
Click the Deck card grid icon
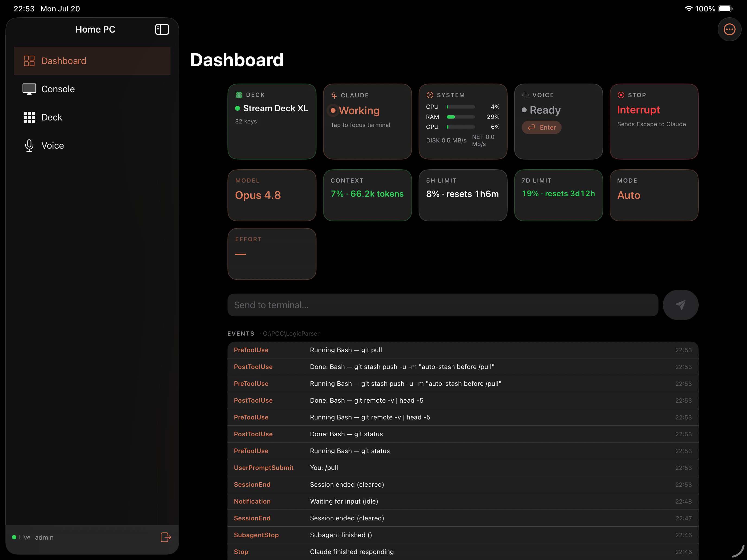239,95
